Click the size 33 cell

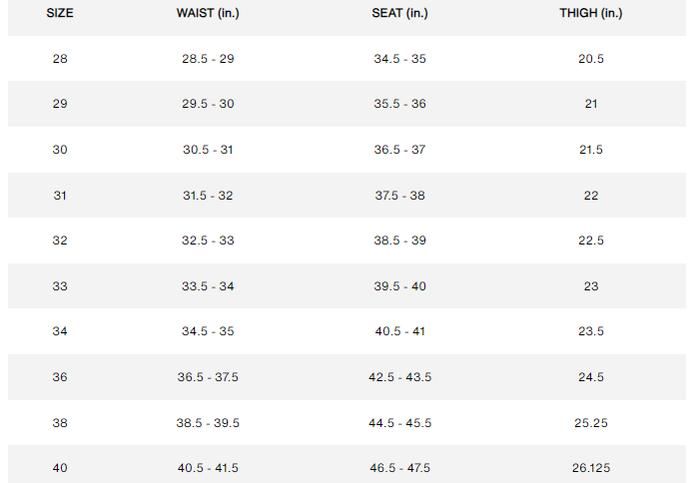(x=60, y=286)
